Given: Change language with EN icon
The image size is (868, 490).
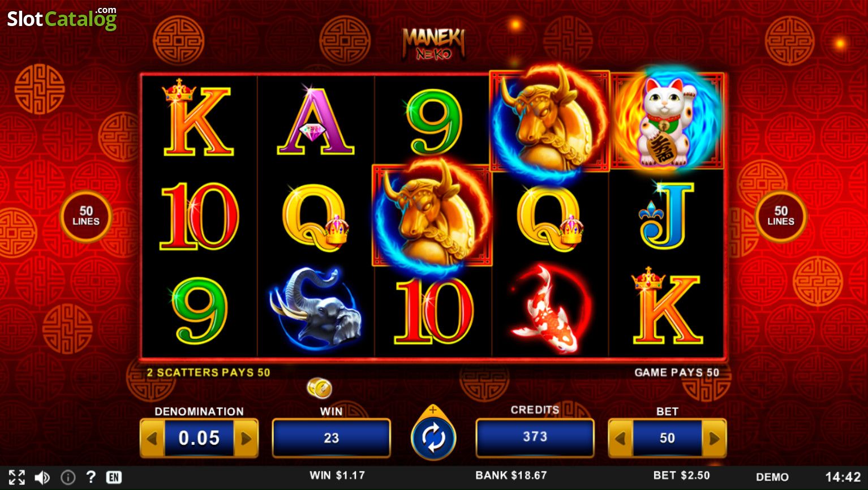Looking at the screenshot, I should click(x=114, y=478).
